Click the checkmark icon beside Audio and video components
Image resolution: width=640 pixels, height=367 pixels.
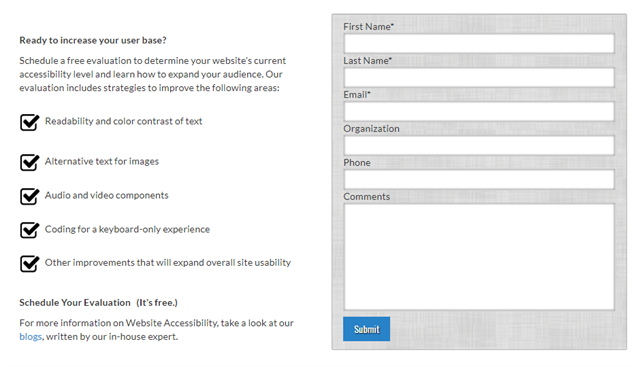coord(29,196)
